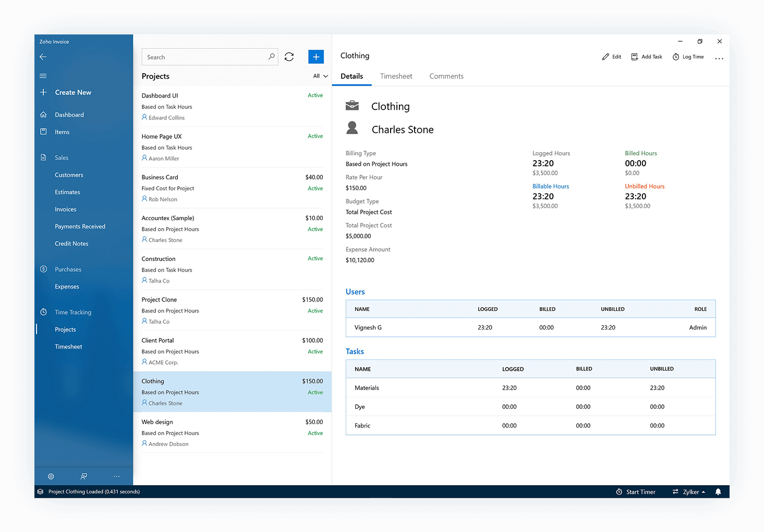Open the more options ellipsis at top right
764x532 pixels.
point(719,57)
